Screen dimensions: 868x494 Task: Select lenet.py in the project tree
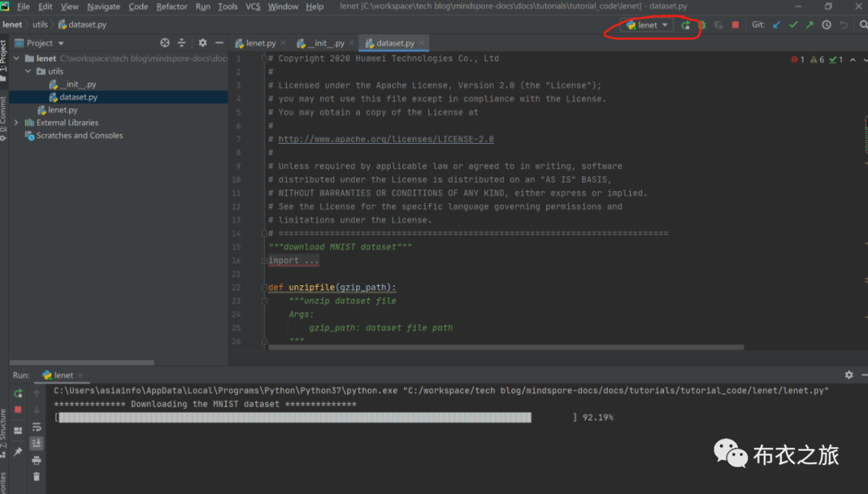point(58,110)
